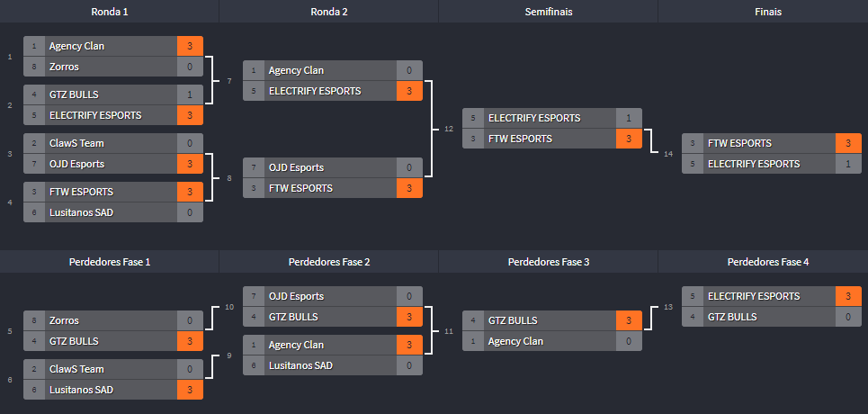
Task: Click match number 12 label
Action: coord(449,130)
